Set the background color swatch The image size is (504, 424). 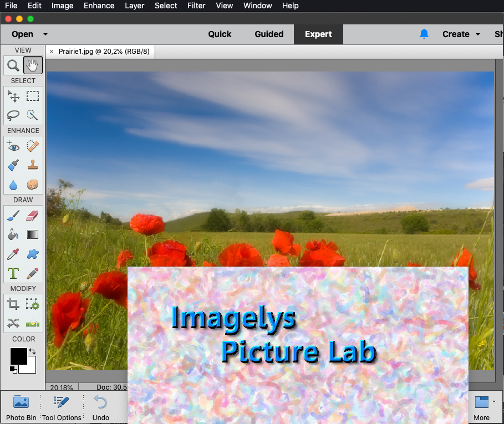pos(31,368)
